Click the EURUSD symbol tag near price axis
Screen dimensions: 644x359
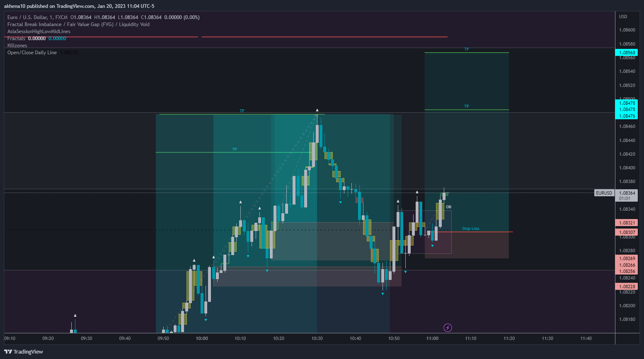[x=604, y=193]
